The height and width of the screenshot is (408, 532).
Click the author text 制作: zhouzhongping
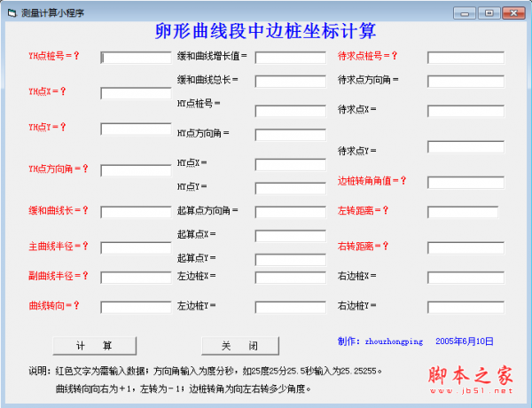[x=380, y=341]
